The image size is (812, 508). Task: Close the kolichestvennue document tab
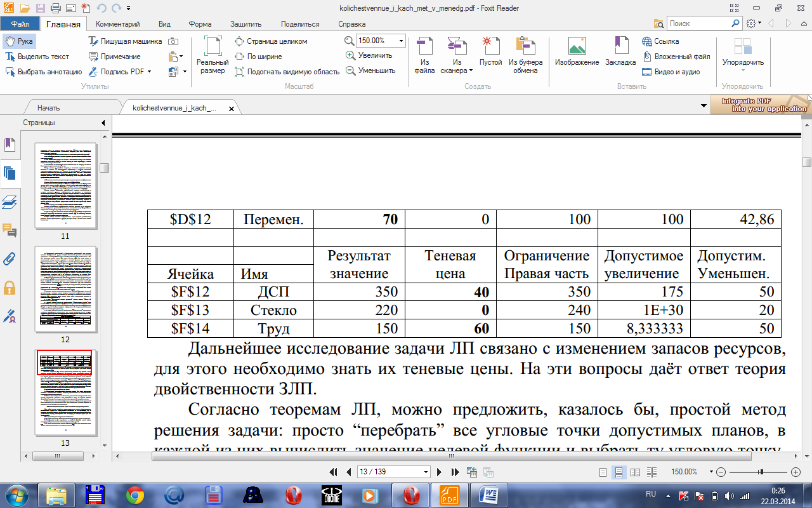pyautogui.click(x=231, y=109)
